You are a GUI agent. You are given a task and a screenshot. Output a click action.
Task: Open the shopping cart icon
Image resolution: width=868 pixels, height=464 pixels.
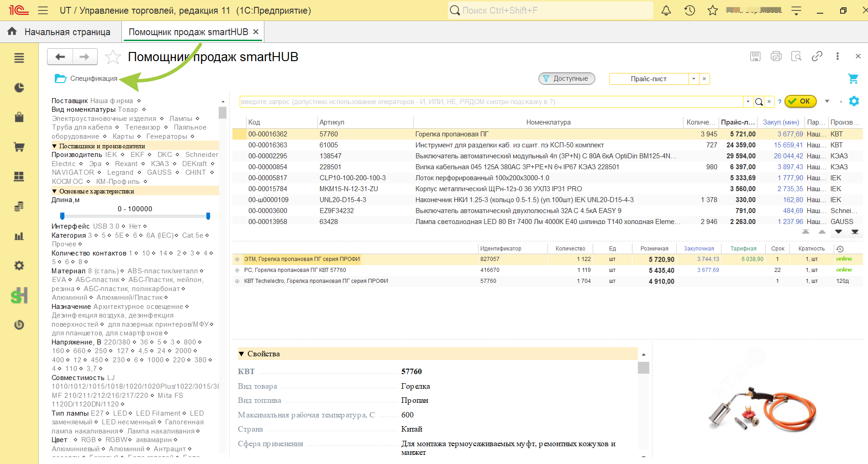coord(853,78)
